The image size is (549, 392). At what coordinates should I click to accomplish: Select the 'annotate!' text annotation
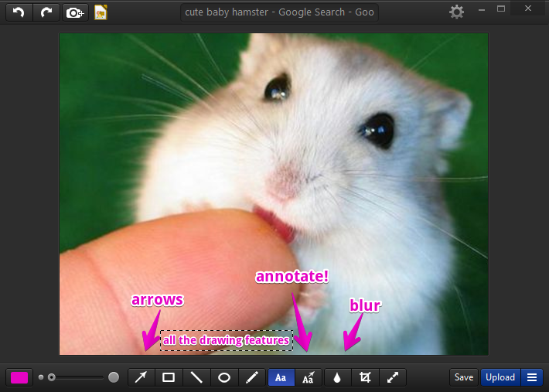[292, 276]
